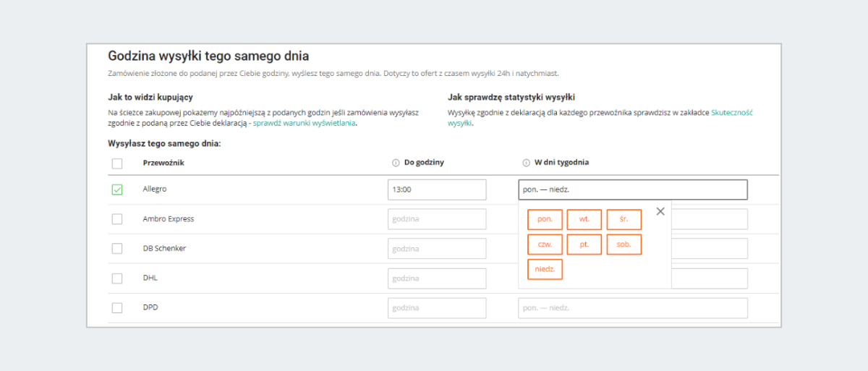Select the DPD carrier checkbox

click(117, 308)
